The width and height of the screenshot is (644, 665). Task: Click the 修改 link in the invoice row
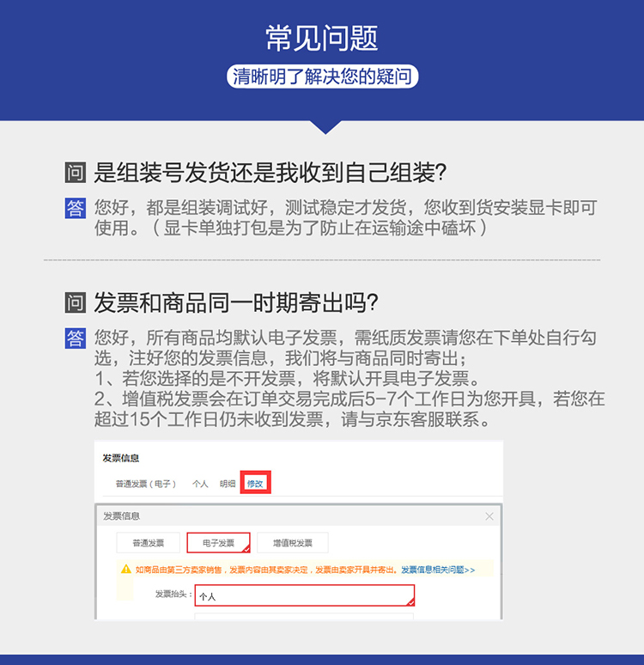coord(255,483)
